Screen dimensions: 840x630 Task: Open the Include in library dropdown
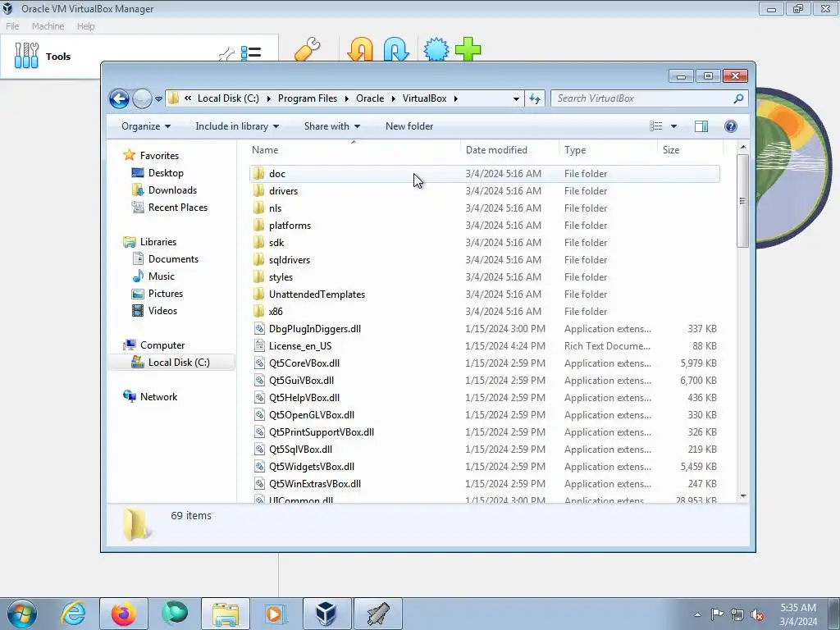coord(237,126)
